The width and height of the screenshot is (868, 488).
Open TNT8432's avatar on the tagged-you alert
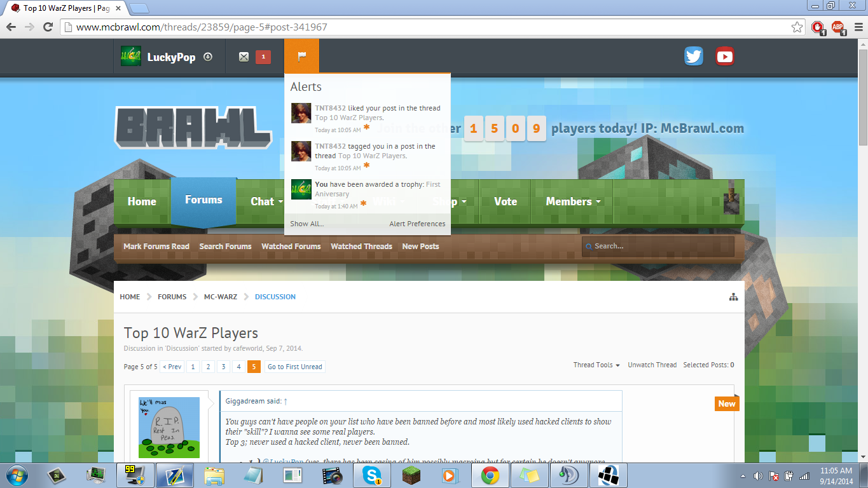pyautogui.click(x=301, y=151)
